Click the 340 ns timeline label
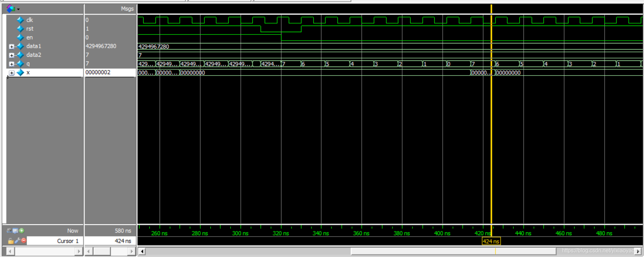The height and width of the screenshot is (257, 644). point(321,233)
